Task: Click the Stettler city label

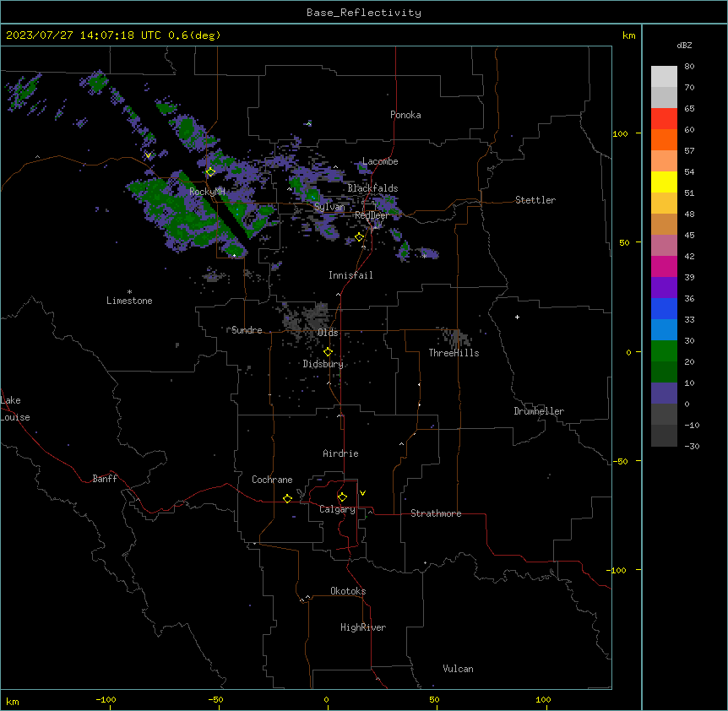Action: tap(535, 200)
